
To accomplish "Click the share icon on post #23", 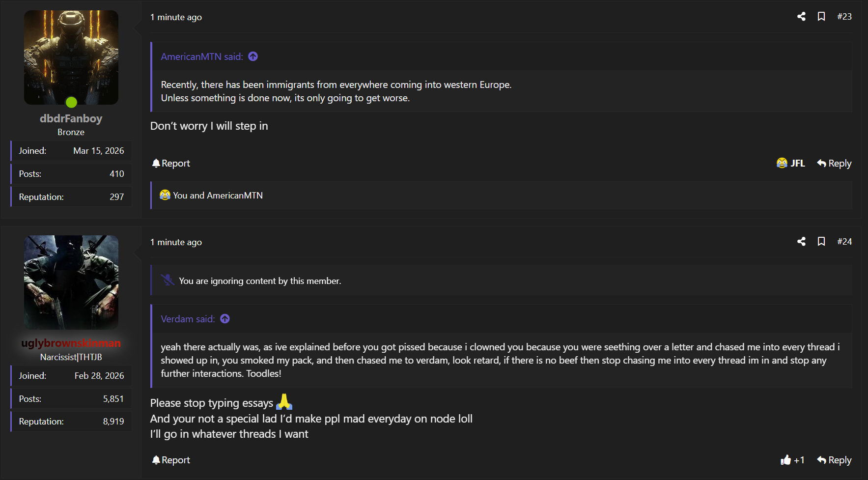I will click(x=801, y=17).
